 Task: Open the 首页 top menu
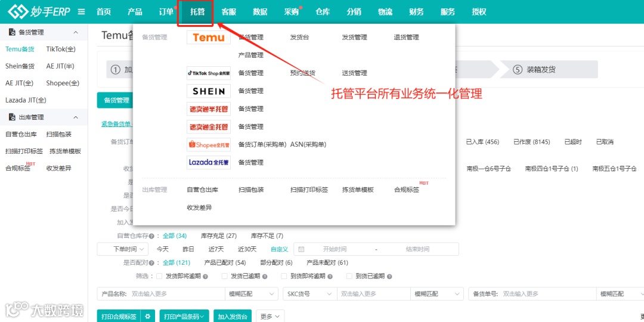point(104,12)
